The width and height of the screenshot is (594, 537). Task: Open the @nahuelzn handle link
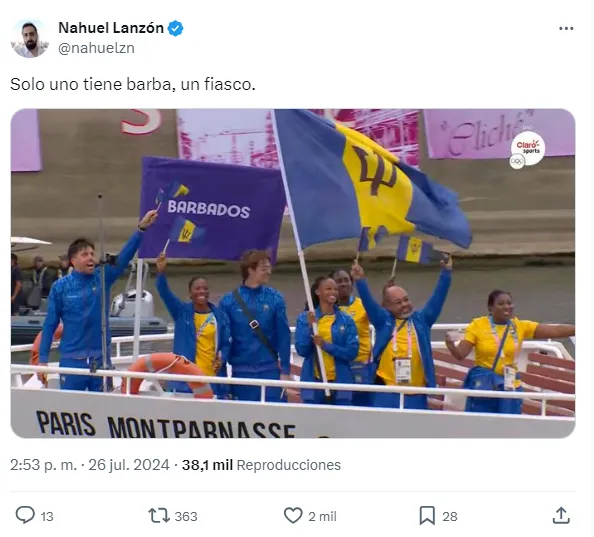[x=96, y=48]
